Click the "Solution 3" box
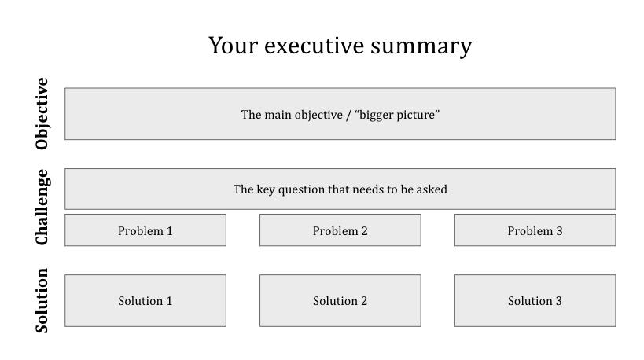 tap(535, 300)
